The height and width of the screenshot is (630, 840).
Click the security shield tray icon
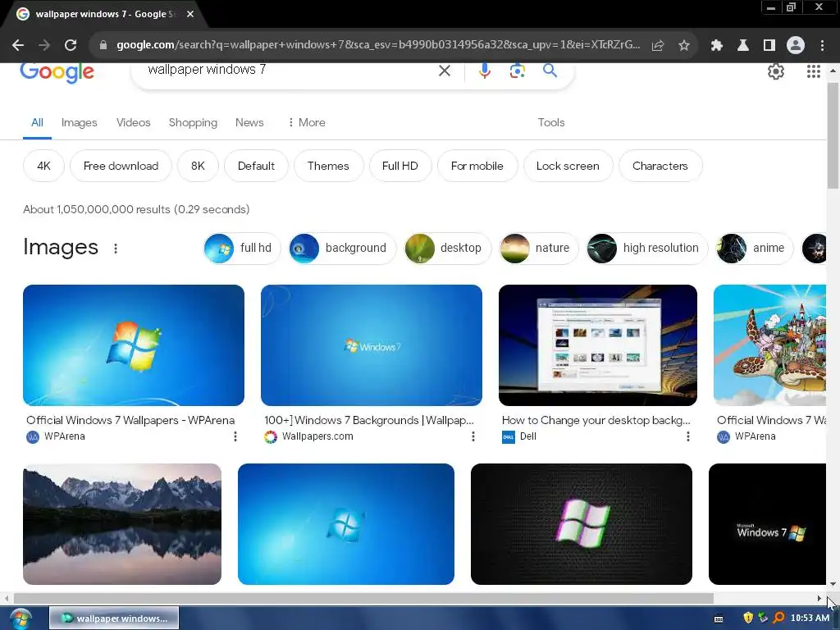pyautogui.click(x=748, y=618)
